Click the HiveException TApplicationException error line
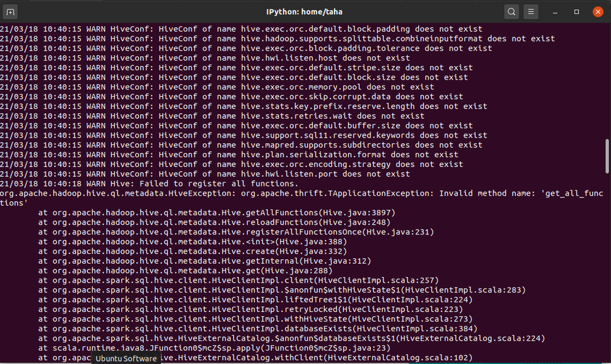This screenshot has height=364, width=611. [x=302, y=198]
